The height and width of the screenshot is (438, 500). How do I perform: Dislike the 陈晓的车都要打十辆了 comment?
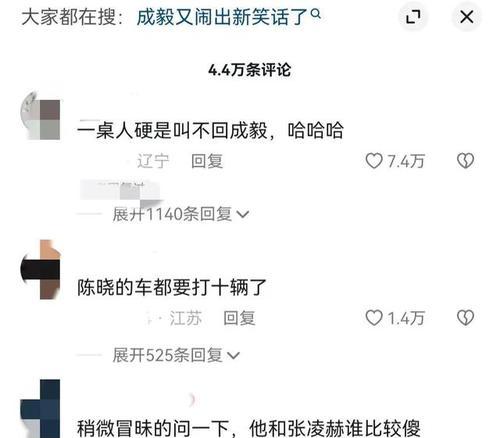[x=465, y=318]
